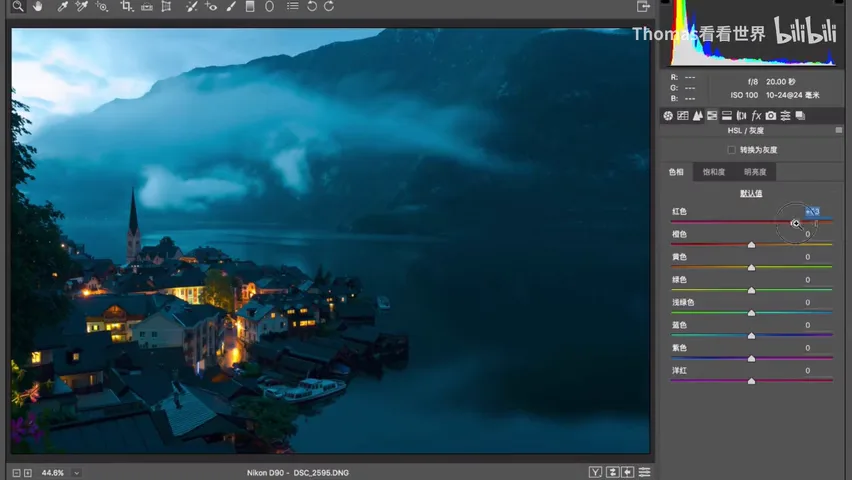Switch to the 色相 tab

click(x=676, y=172)
